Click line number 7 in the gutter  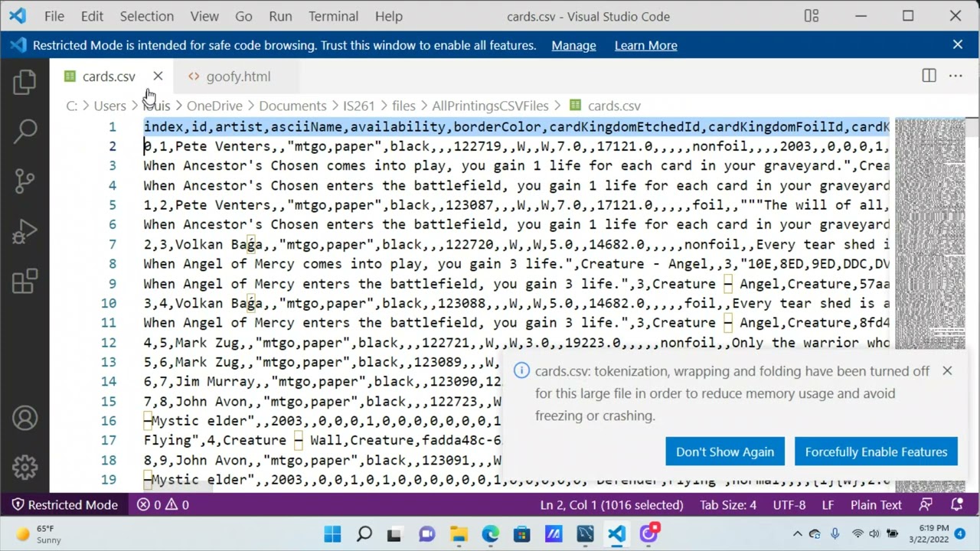pos(113,244)
